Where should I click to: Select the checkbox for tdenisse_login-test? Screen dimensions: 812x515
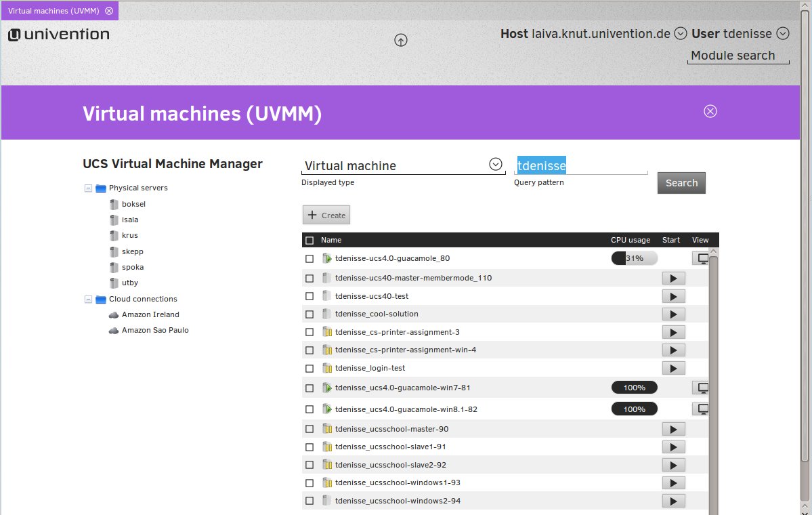click(309, 368)
